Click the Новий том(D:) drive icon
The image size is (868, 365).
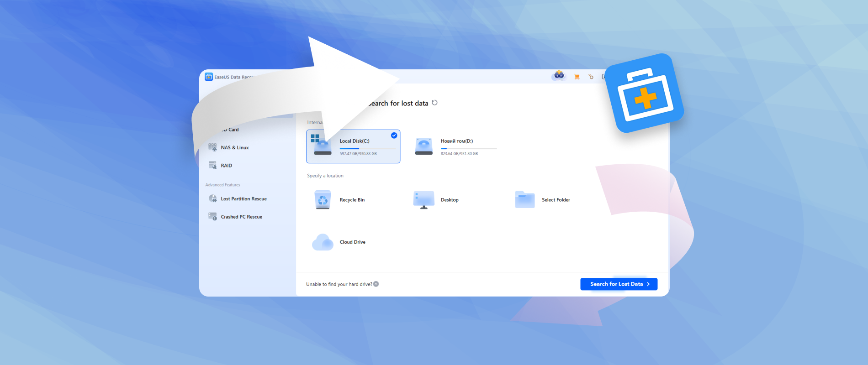pos(423,146)
